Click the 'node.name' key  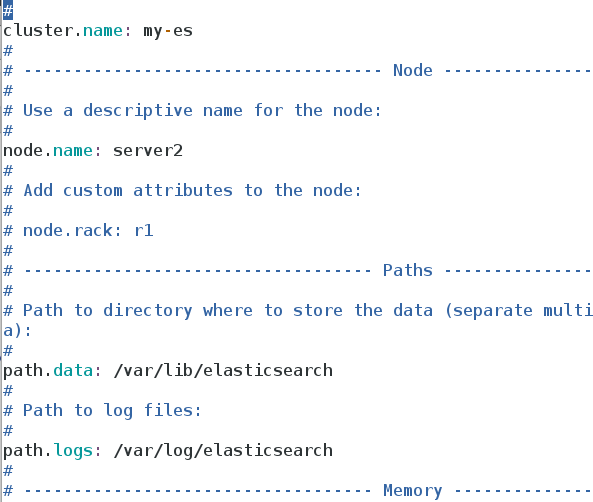(47, 151)
